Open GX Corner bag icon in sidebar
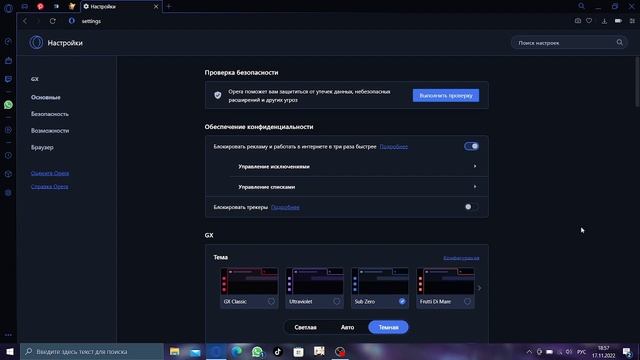The width and height of the screenshot is (640, 360). point(8,60)
